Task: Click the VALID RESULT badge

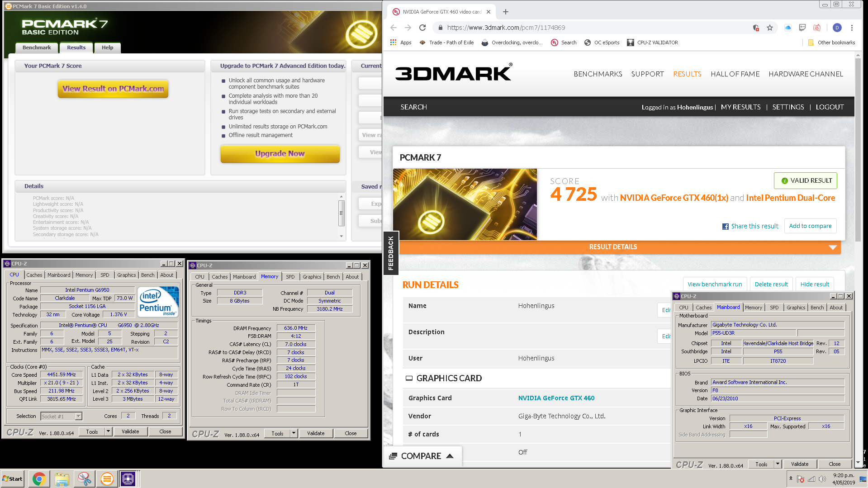Action: 806,180
